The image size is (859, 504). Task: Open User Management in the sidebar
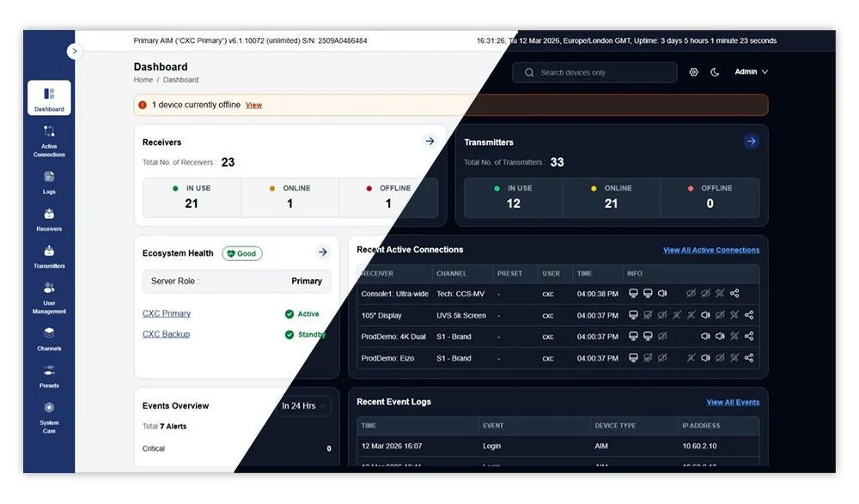tap(49, 298)
